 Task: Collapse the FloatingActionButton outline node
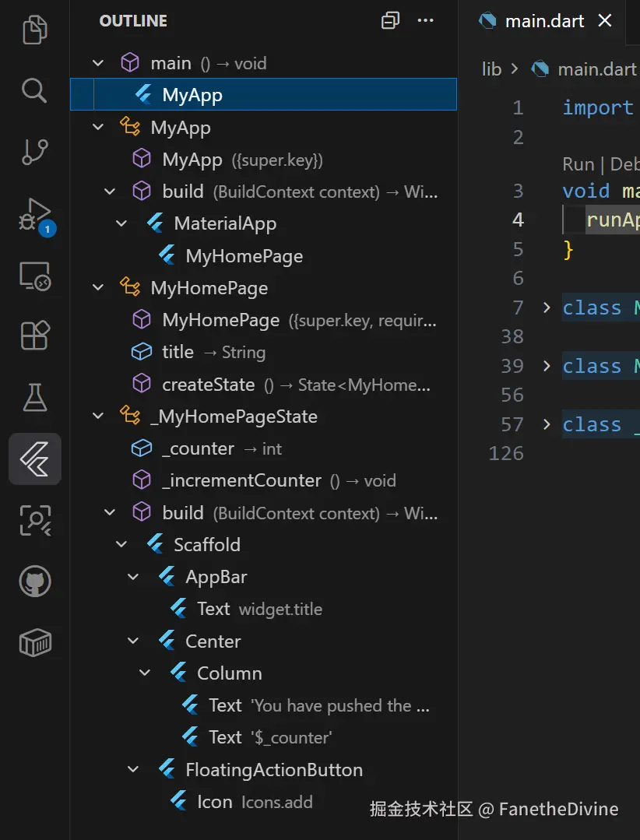point(133,770)
